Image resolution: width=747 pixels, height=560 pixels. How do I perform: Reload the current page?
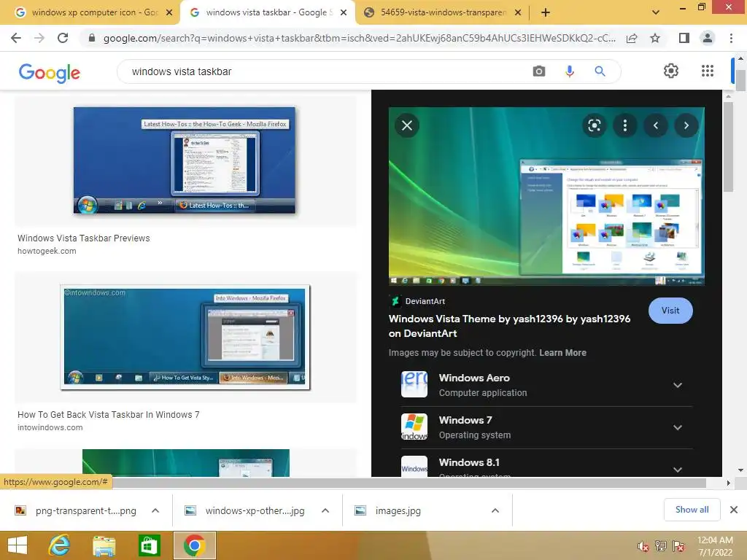[63, 38]
